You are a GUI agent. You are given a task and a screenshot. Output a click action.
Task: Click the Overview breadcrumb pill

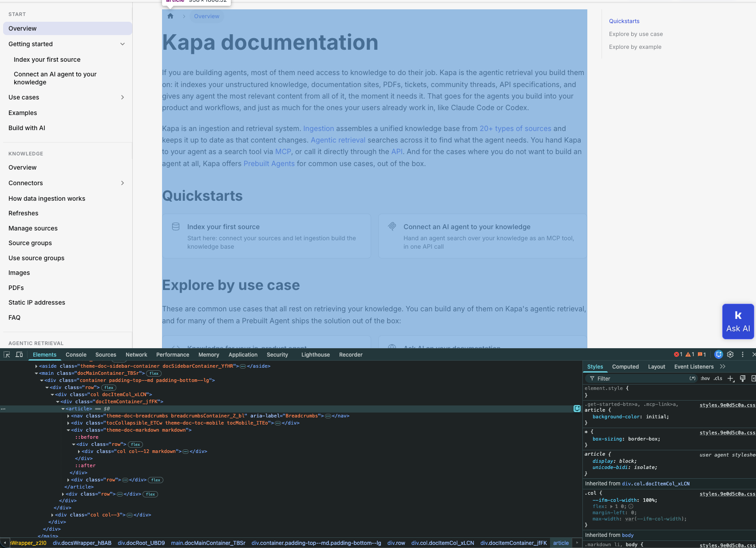click(x=206, y=16)
